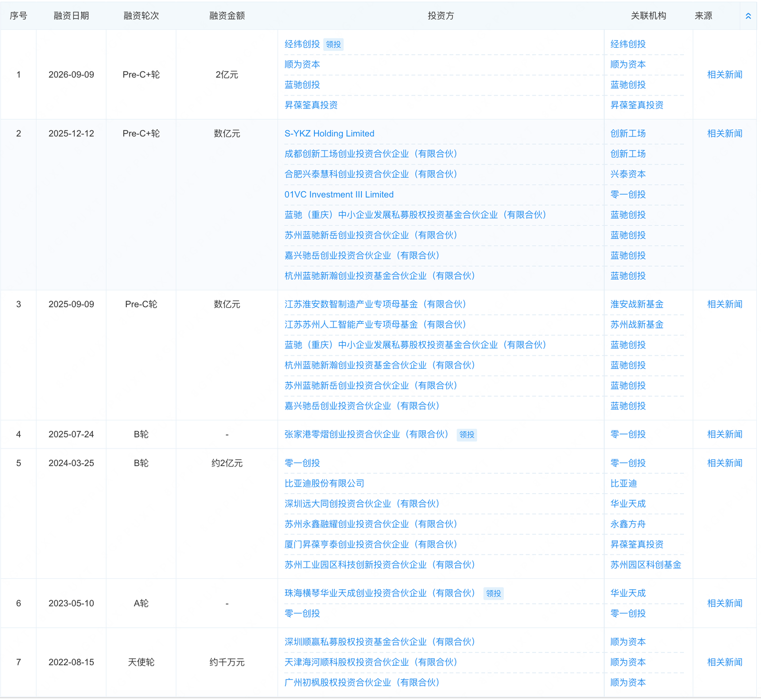This screenshot has width=761, height=700.
Task: View 相关新闻 for the 2024-03-25 round
Action: point(724,463)
